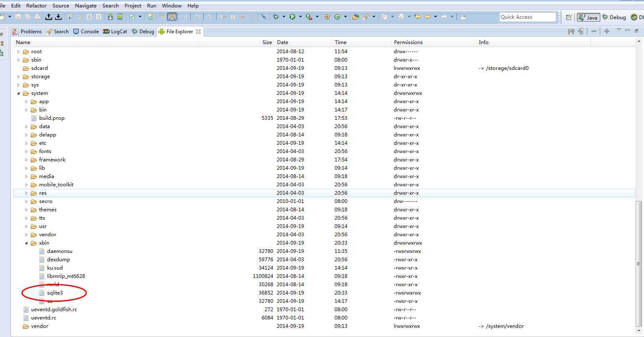Click the scrollbar up arrow

pyautogui.click(x=639, y=41)
